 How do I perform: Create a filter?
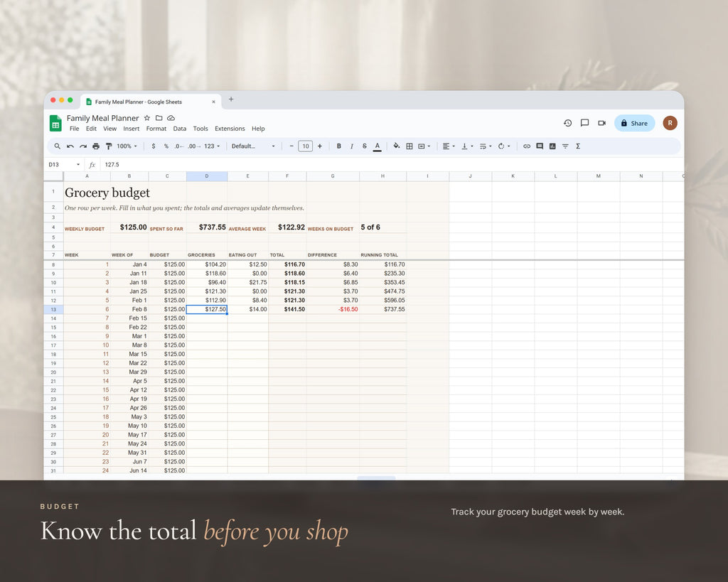[x=565, y=146]
